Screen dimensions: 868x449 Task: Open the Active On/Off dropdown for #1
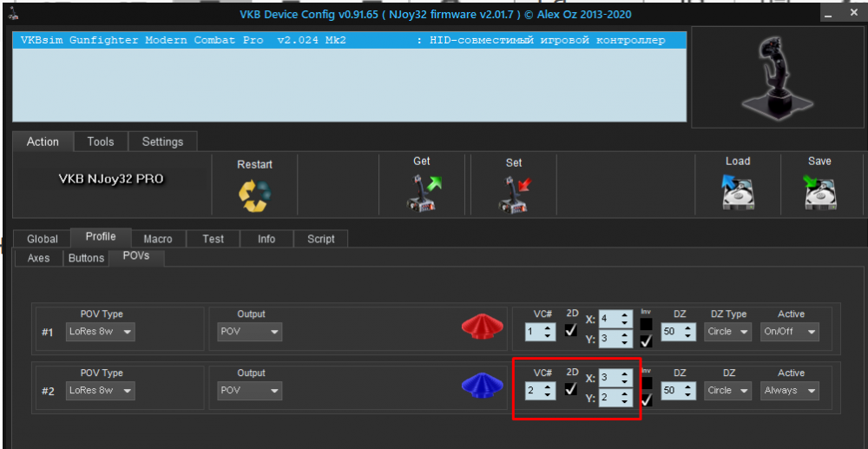tap(789, 332)
